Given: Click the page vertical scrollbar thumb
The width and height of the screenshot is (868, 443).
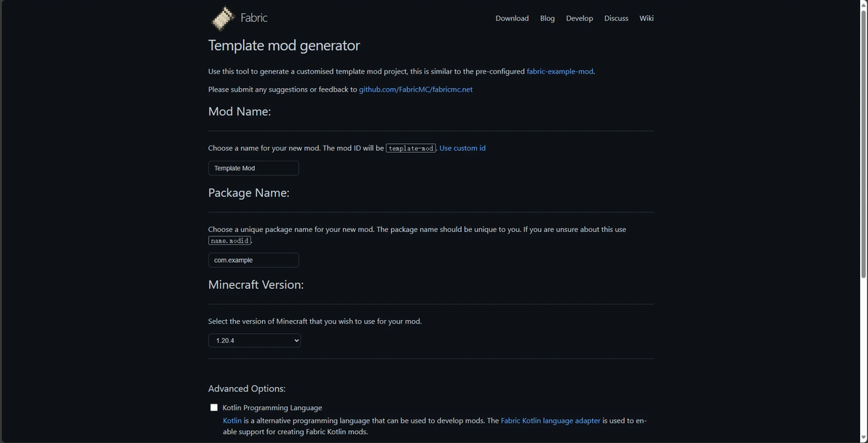Looking at the screenshot, I should click(x=864, y=145).
